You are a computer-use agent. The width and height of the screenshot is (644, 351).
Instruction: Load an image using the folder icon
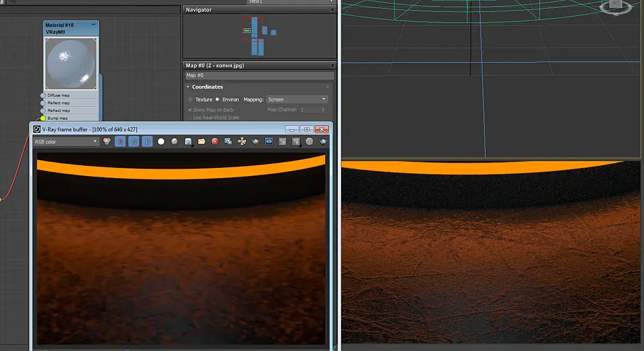(x=201, y=142)
